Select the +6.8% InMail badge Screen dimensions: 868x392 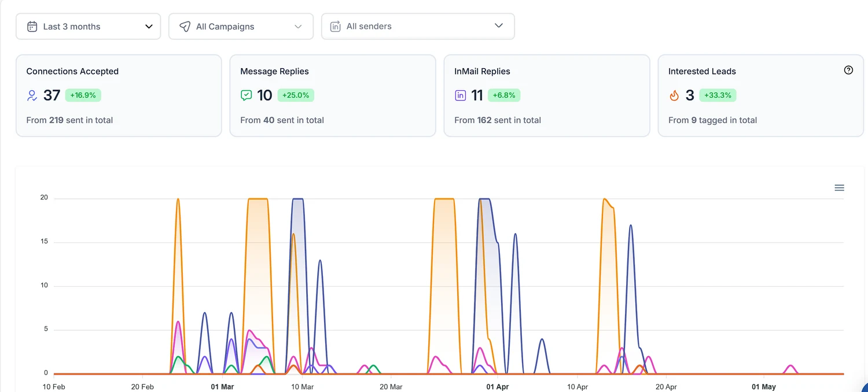(x=504, y=95)
